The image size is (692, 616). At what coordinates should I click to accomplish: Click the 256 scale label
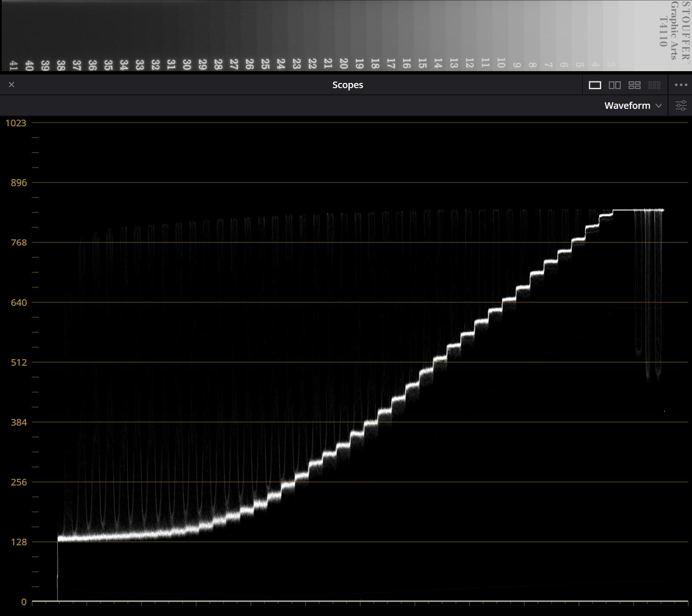pyautogui.click(x=19, y=482)
